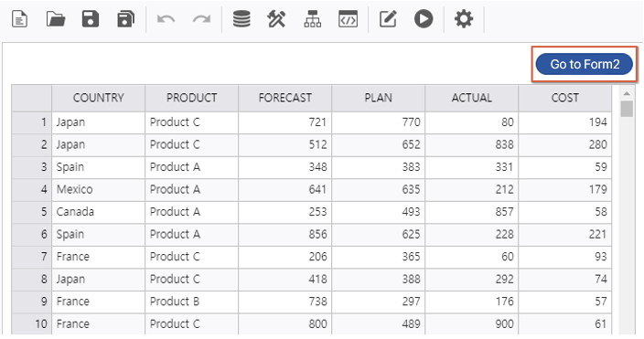644x339 pixels.
Task: Click the new document icon
Action: (19, 19)
